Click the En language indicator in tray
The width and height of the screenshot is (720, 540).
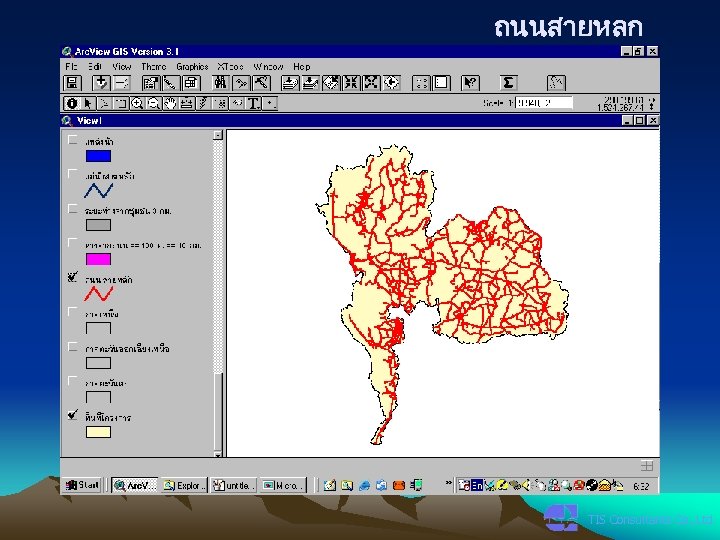(x=478, y=485)
